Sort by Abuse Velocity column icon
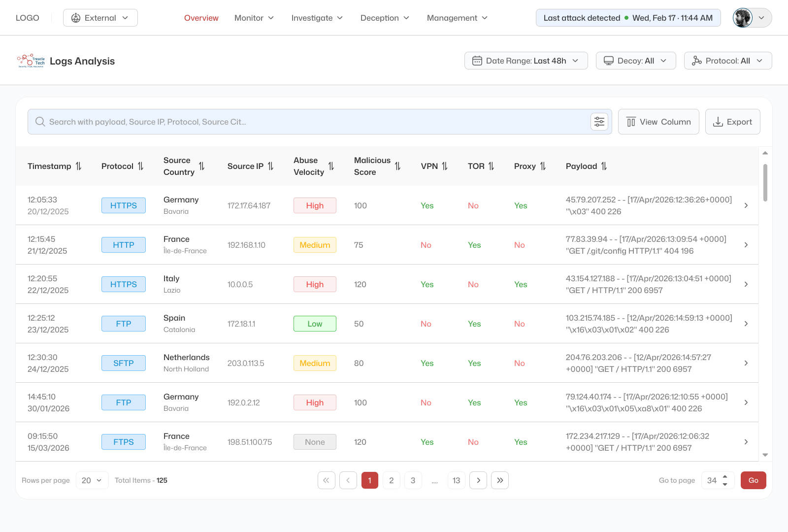 coord(331,166)
